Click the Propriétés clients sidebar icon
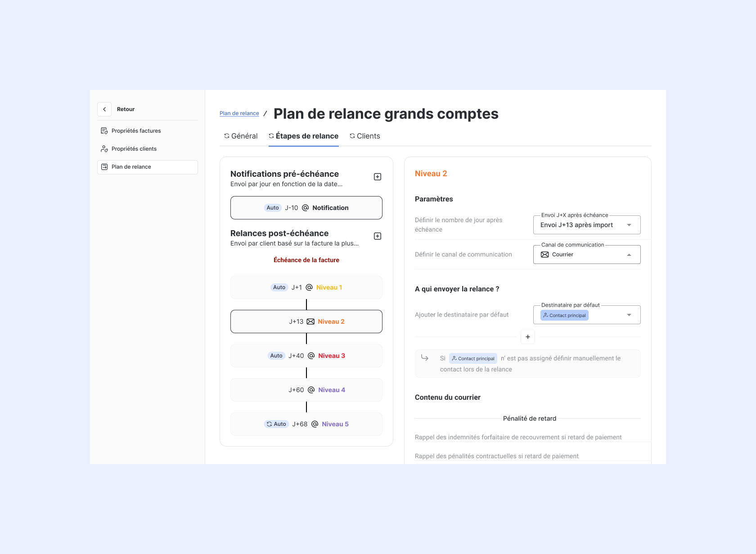The height and width of the screenshot is (554, 756). coord(104,149)
